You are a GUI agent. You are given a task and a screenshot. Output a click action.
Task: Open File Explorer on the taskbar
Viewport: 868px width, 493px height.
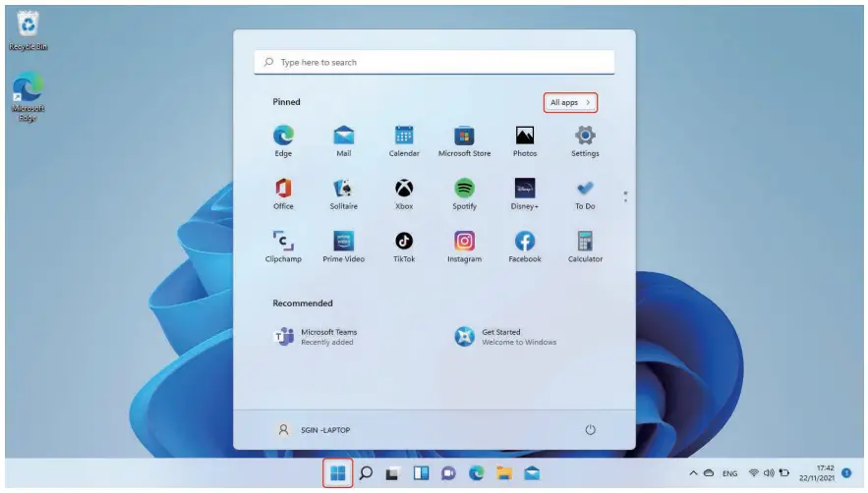(503, 473)
